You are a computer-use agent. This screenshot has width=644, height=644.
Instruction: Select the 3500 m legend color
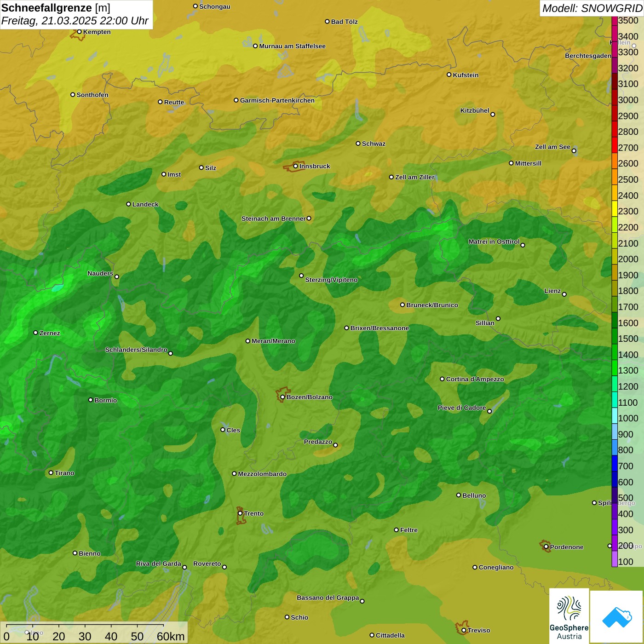click(x=615, y=21)
